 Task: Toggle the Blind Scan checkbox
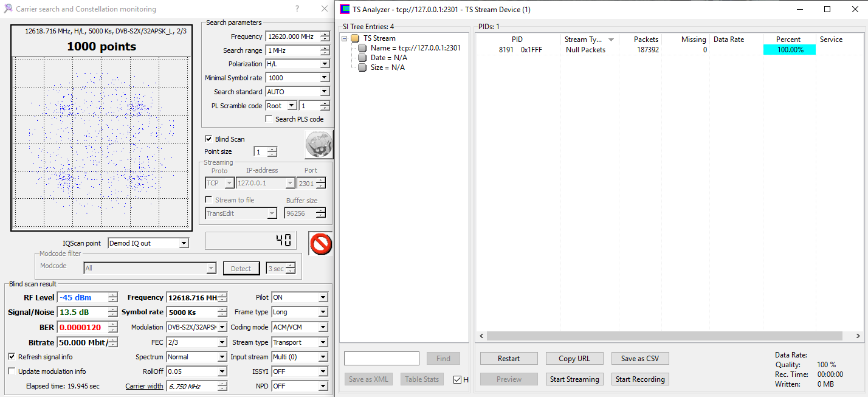(x=208, y=139)
